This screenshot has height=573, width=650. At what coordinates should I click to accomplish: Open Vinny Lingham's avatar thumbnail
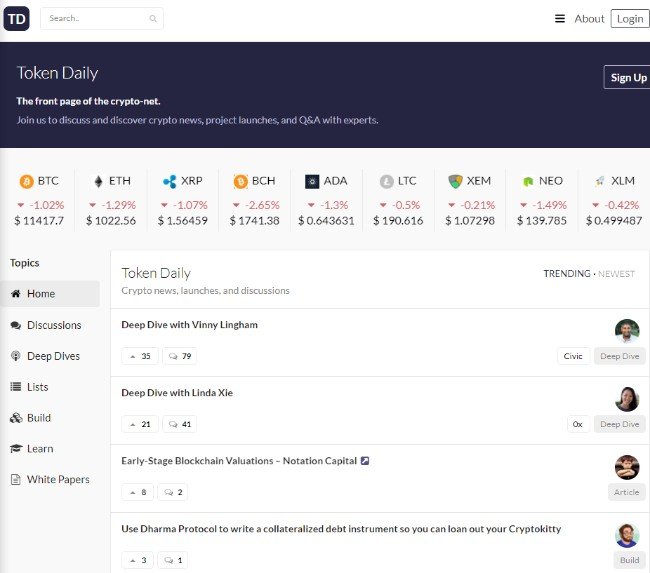click(627, 331)
